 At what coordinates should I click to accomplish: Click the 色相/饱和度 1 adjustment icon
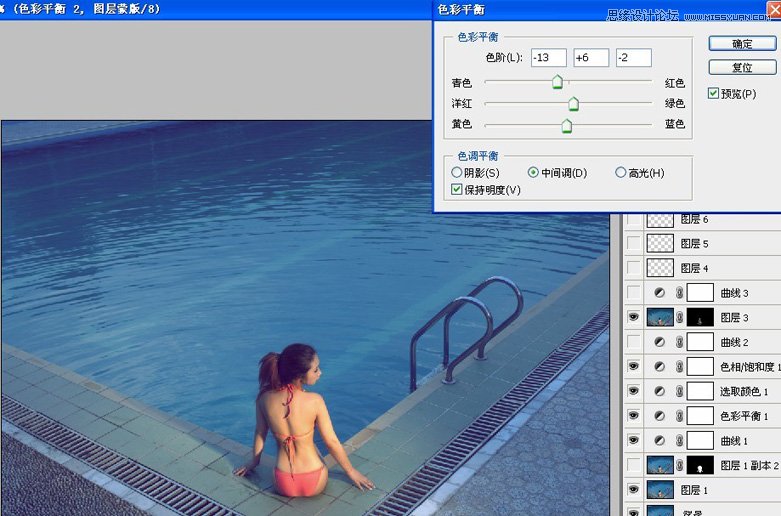tap(659, 367)
